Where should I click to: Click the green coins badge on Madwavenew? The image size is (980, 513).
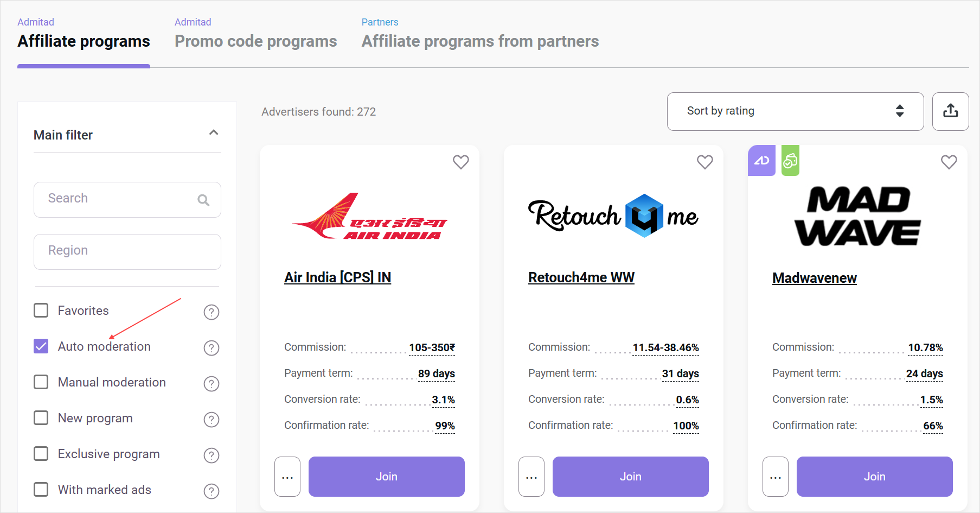790,161
